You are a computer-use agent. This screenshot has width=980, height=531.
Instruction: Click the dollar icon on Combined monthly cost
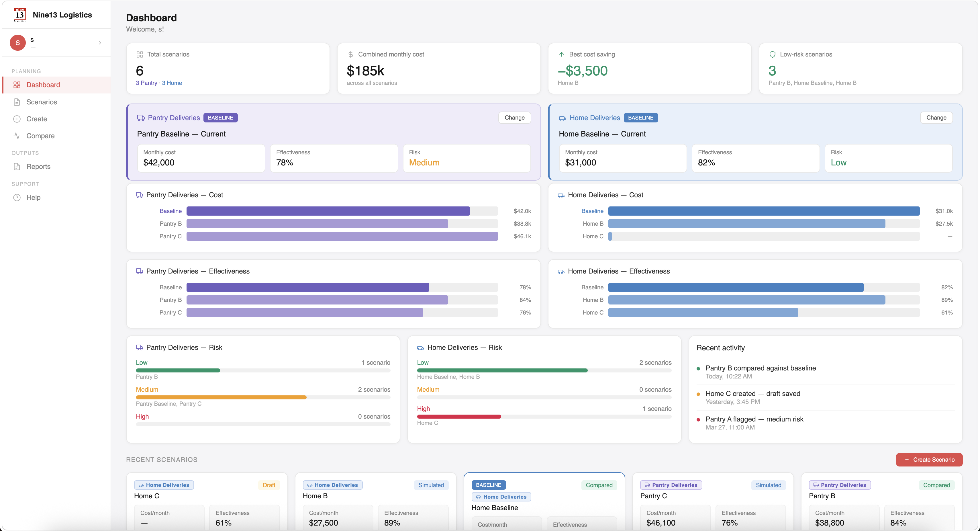tap(350, 54)
